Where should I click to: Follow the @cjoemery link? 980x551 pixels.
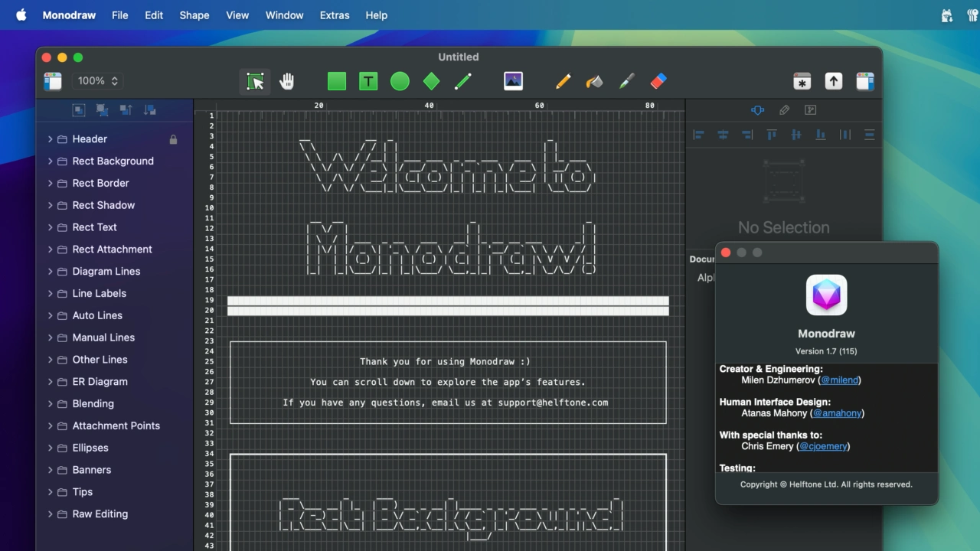(x=823, y=446)
